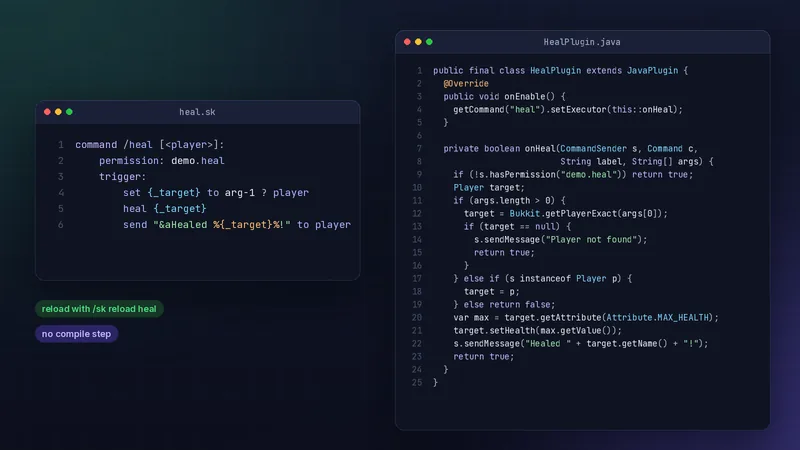Click the green maximize dot on heal.sk window
Screen dimensions: 800x450
point(69,112)
